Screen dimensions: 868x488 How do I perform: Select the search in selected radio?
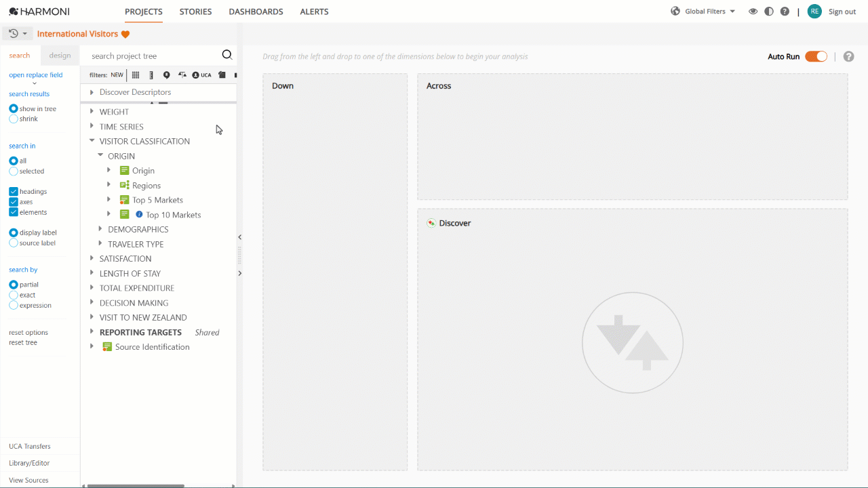[14, 171]
